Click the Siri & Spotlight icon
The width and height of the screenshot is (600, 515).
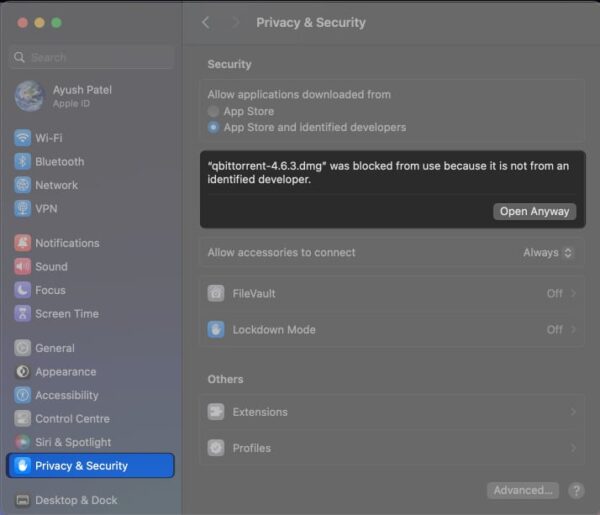(23, 442)
